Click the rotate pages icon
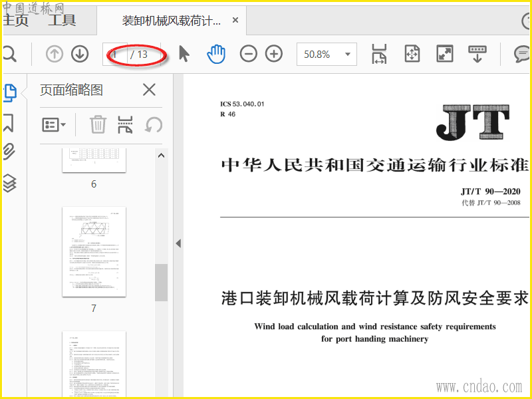The width and height of the screenshot is (532, 399). point(154,125)
